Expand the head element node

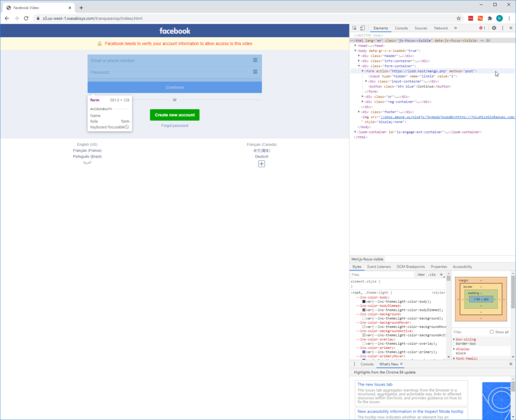click(x=356, y=46)
